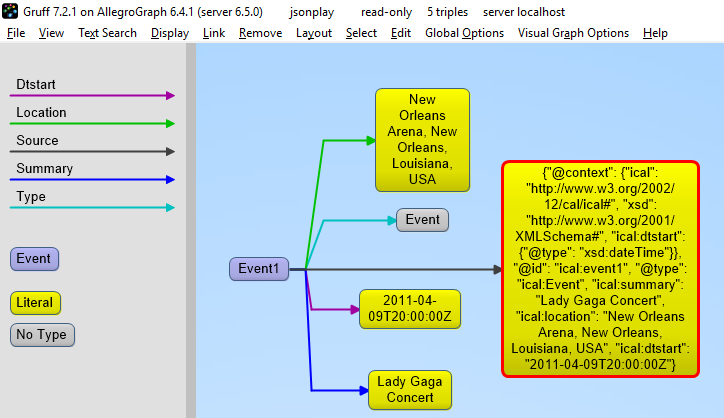Click the Help menu
The image size is (724, 418).
pyautogui.click(x=655, y=33)
